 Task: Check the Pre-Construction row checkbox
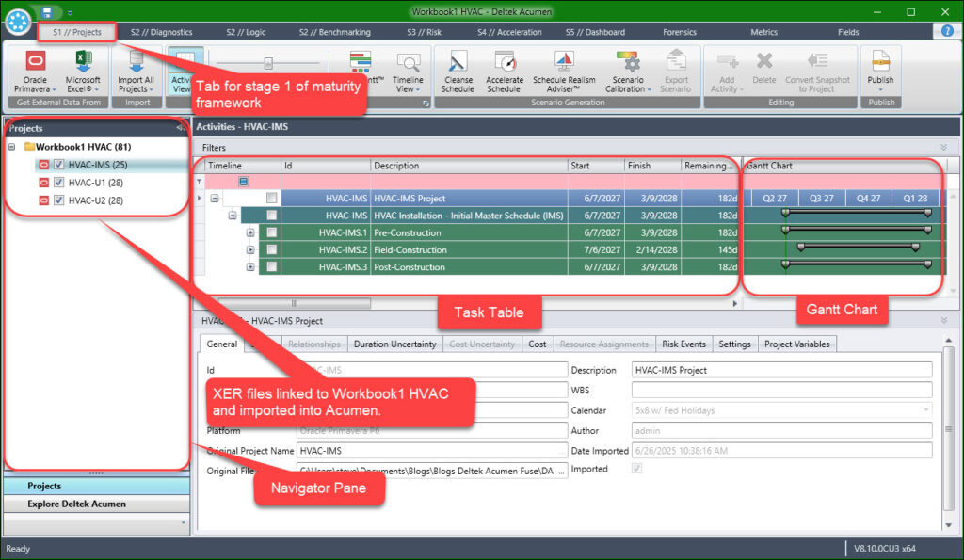point(271,232)
